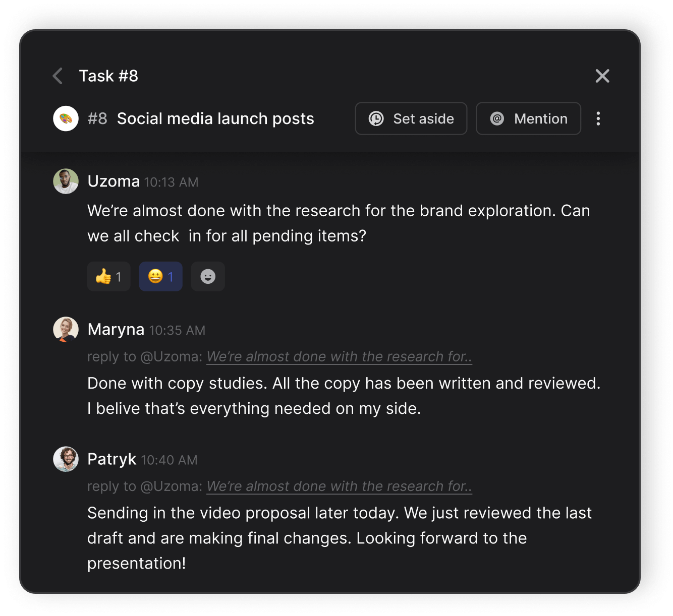Click the @ icon on the Mention button
The image size is (673, 616).
pyautogui.click(x=496, y=118)
